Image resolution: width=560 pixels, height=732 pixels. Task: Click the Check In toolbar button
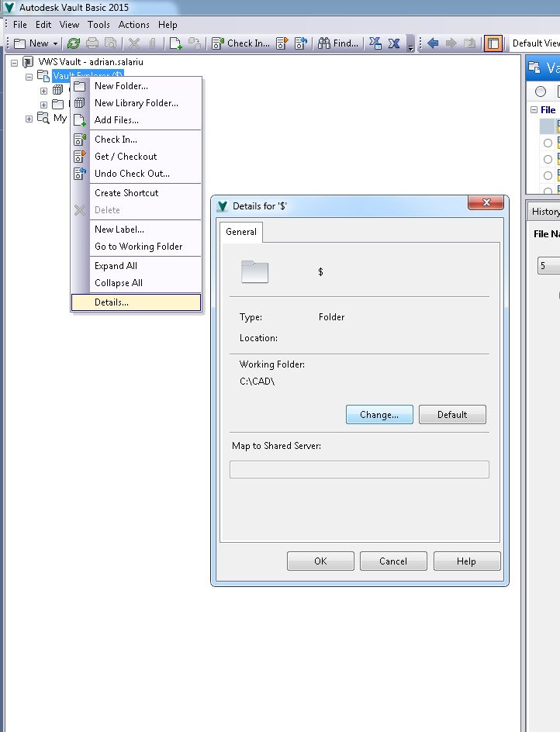tap(241, 43)
